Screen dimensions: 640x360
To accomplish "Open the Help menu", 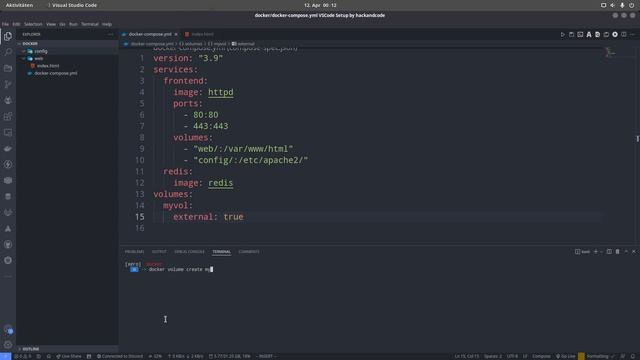I will point(107,24).
